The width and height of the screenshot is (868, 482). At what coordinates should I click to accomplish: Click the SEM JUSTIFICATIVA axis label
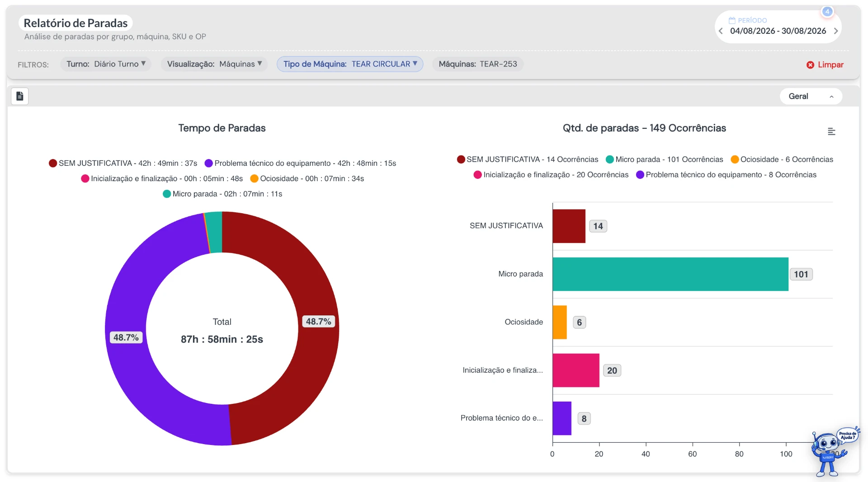tap(506, 225)
